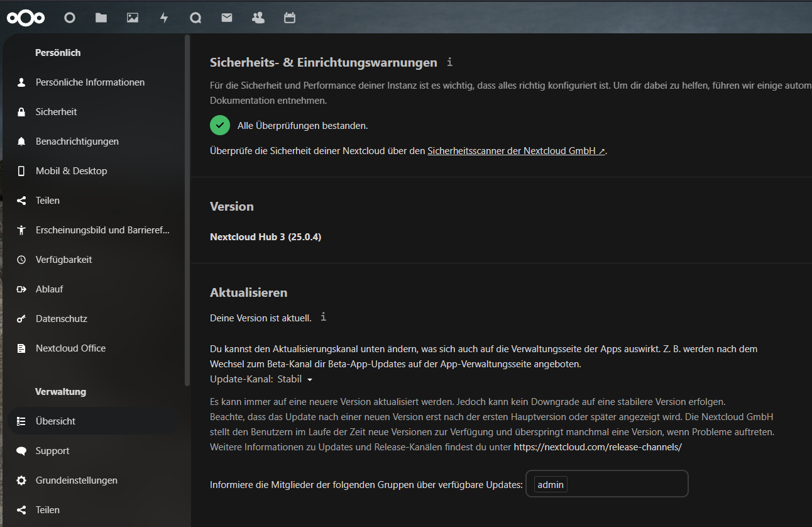The height and width of the screenshot is (527, 812).
Task: Open Mobil & Desktop settings
Action: pyautogui.click(x=93, y=171)
